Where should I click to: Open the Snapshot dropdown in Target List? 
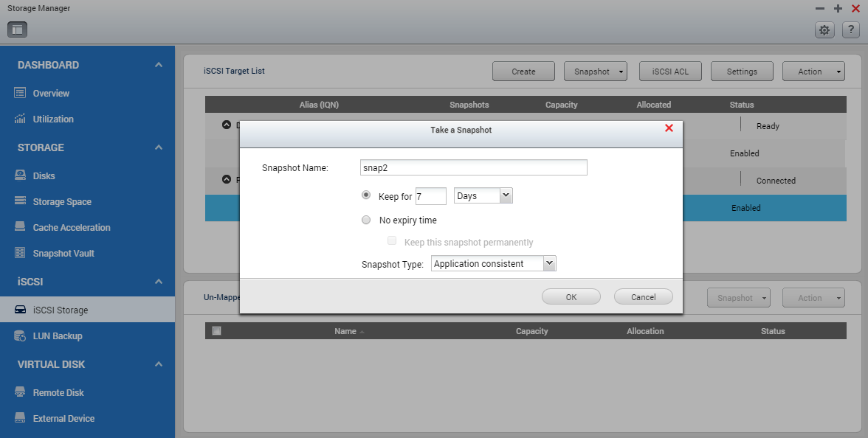pos(596,72)
